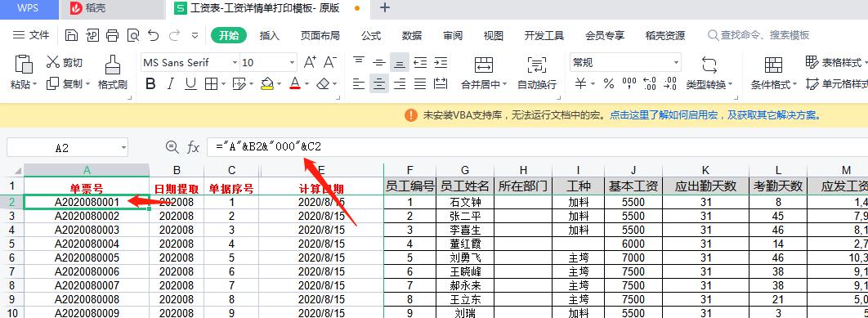The image size is (868, 318).
Task: Click the cell borders icon
Action: [x=211, y=84]
